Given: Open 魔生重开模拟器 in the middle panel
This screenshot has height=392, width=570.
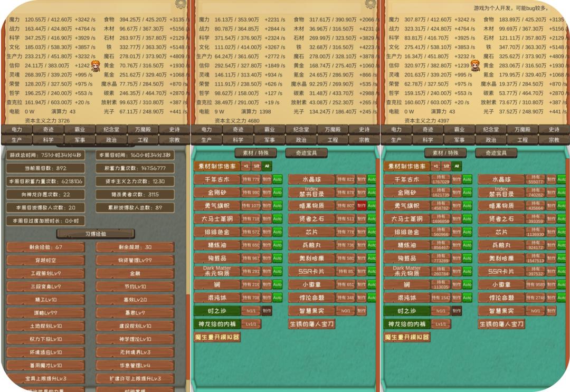Looking at the screenshot, I should pyautogui.click(x=217, y=337).
